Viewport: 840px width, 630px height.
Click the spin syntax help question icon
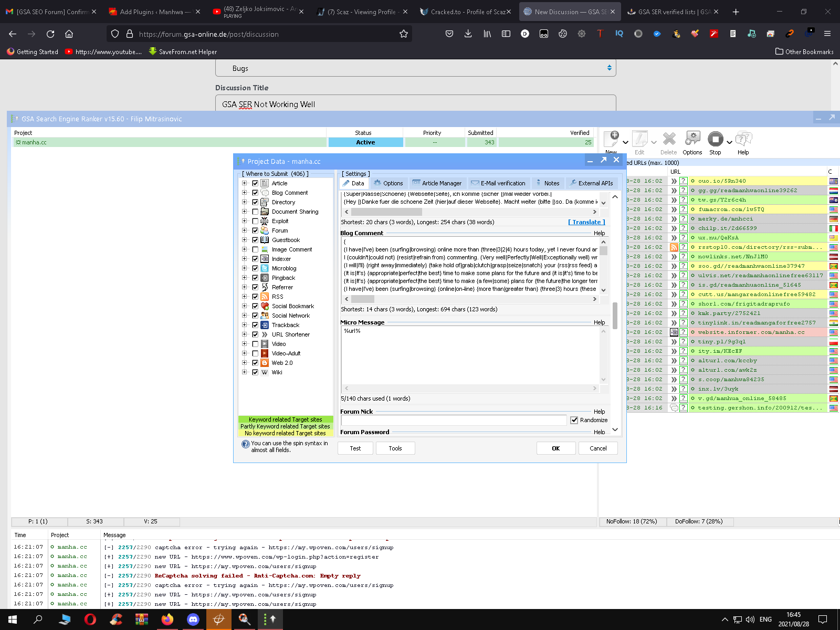[x=245, y=444]
